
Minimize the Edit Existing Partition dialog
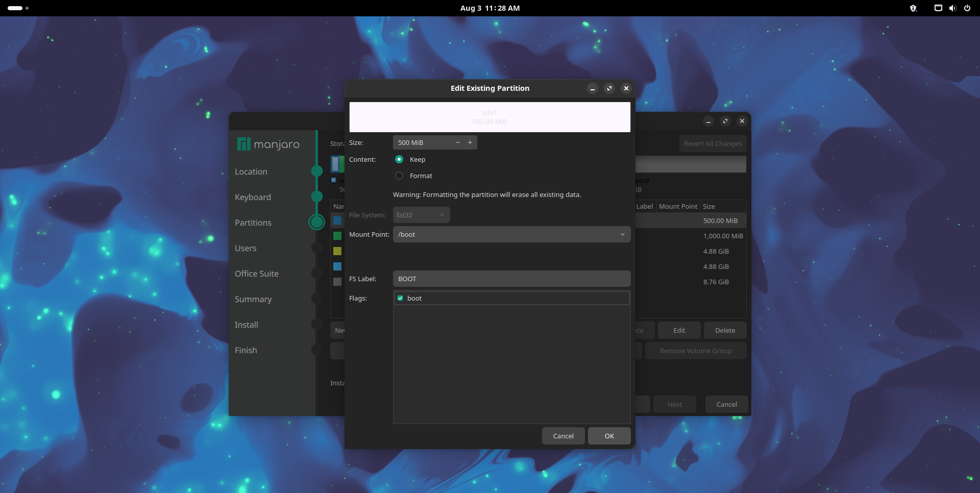point(592,88)
